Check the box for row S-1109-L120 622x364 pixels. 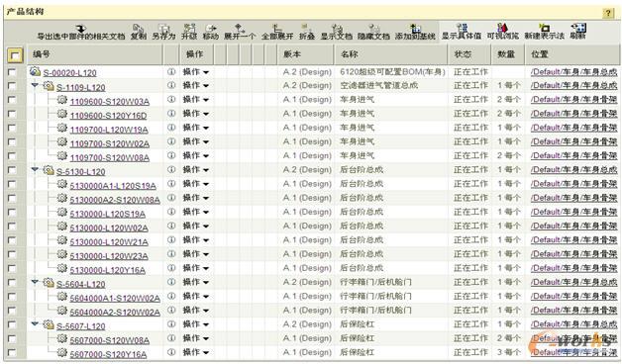(x=12, y=85)
